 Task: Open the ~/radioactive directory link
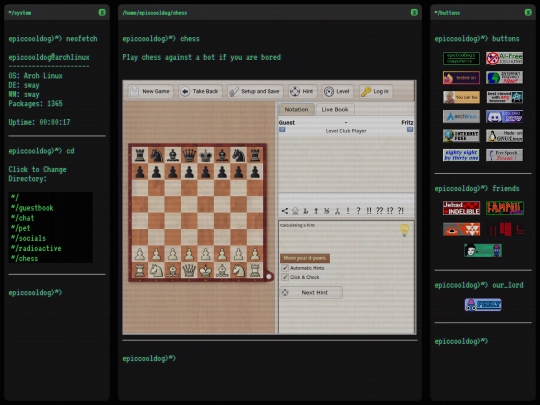[x=36, y=248]
